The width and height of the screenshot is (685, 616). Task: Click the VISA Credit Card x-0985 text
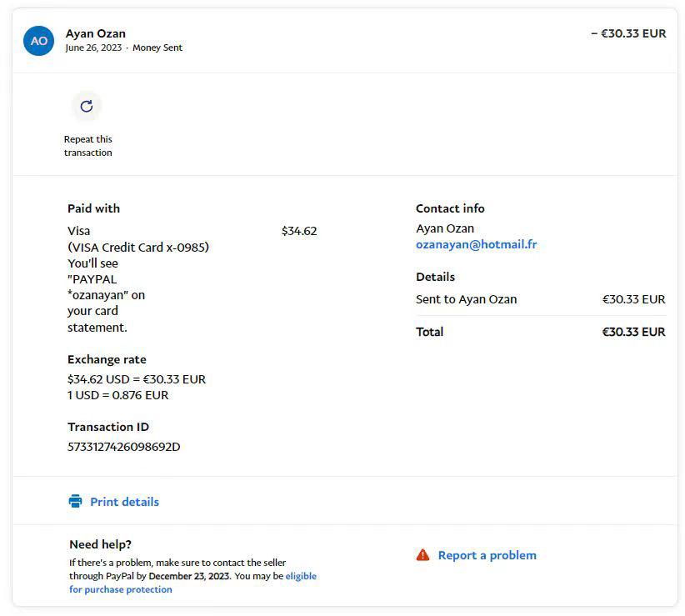click(x=138, y=248)
